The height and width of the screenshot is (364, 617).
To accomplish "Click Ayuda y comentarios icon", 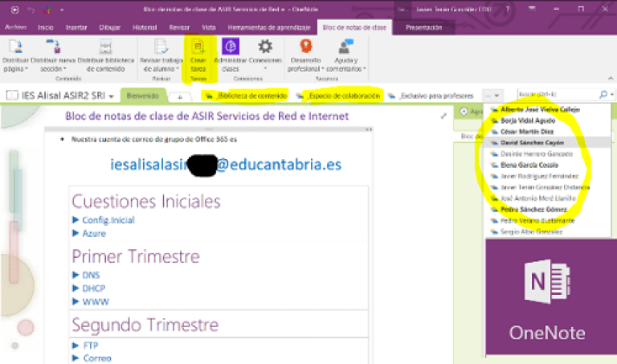I will (x=345, y=47).
